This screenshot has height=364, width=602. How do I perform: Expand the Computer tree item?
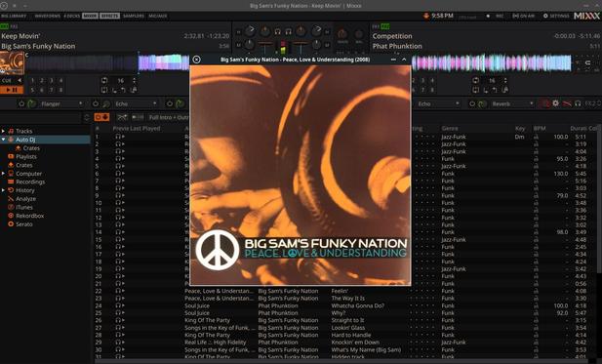click(3, 173)
